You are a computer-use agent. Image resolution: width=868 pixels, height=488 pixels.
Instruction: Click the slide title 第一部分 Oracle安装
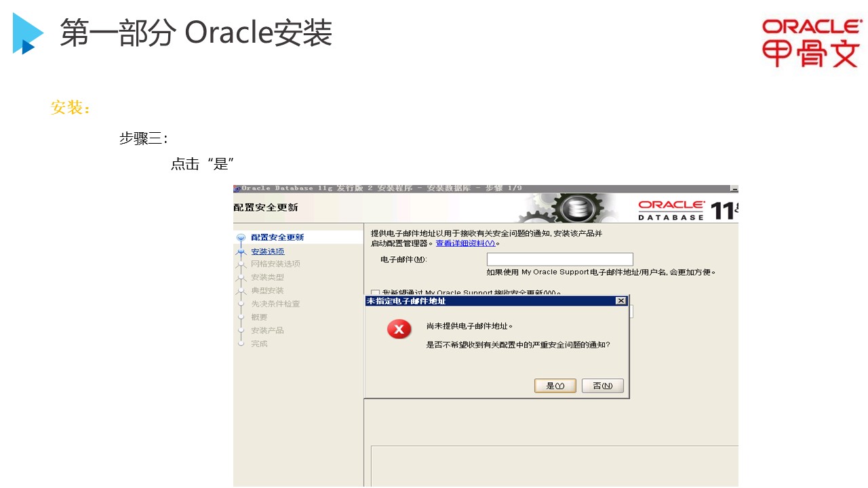(196, 33)
